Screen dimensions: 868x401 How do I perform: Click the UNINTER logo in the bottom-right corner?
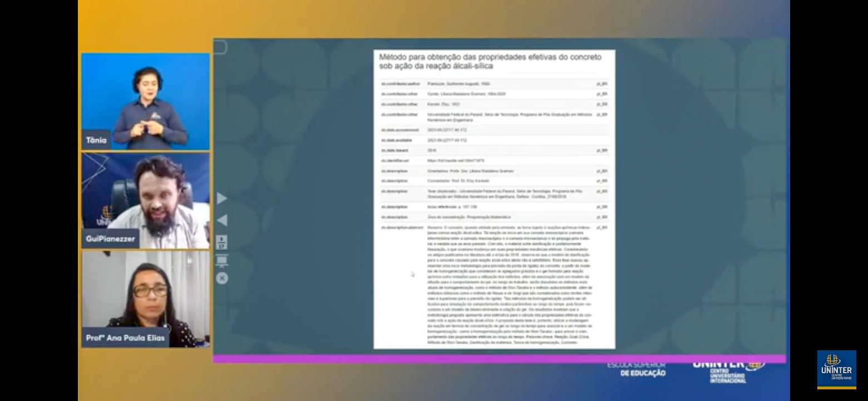(836, 369)
